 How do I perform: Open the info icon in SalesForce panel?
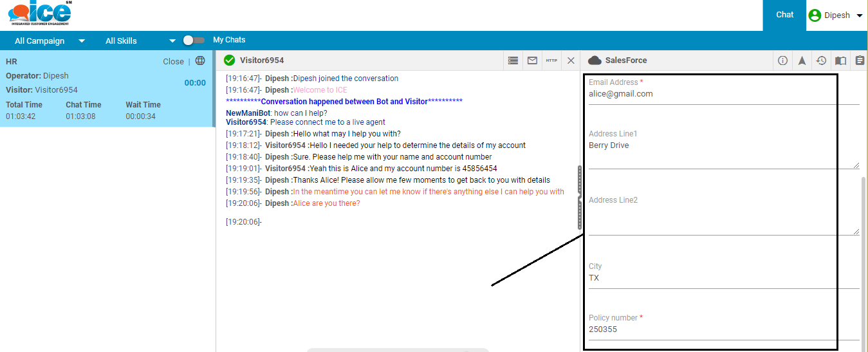coord(782,60)
